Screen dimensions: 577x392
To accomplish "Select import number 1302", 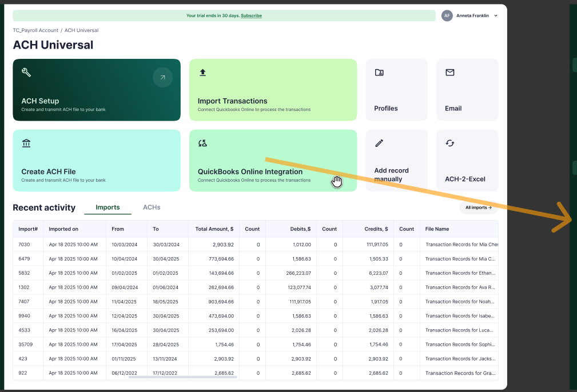I will click(24, 287).
